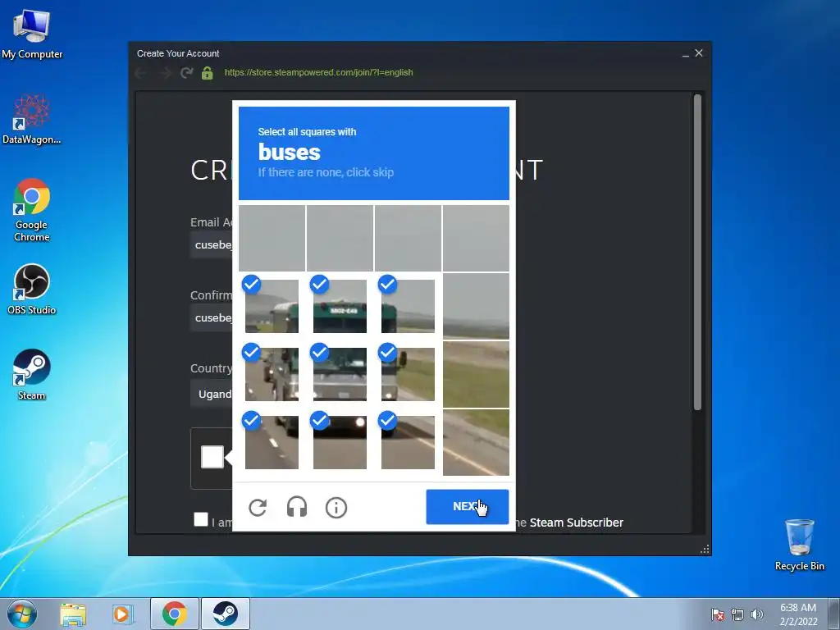Open Steam desktop shortcut
The image size is (840, 630).
[x=32, y=374]
